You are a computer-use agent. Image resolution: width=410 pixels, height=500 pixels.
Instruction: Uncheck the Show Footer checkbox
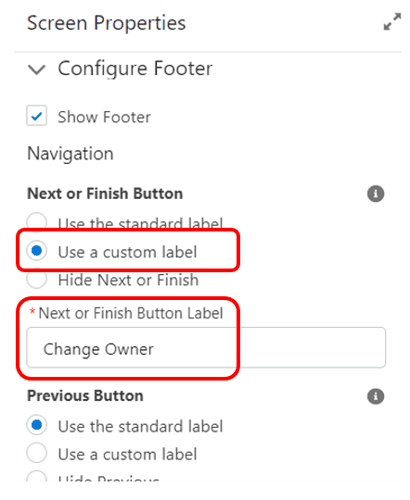click(37, 116)
